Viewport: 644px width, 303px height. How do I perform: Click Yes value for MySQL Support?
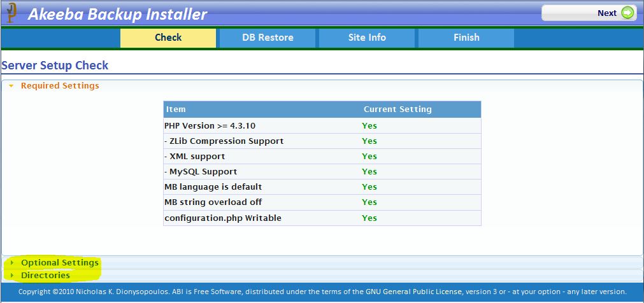[369, 172]
